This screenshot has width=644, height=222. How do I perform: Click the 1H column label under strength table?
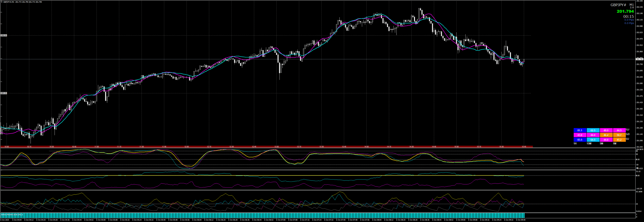(x=575, y=144)
